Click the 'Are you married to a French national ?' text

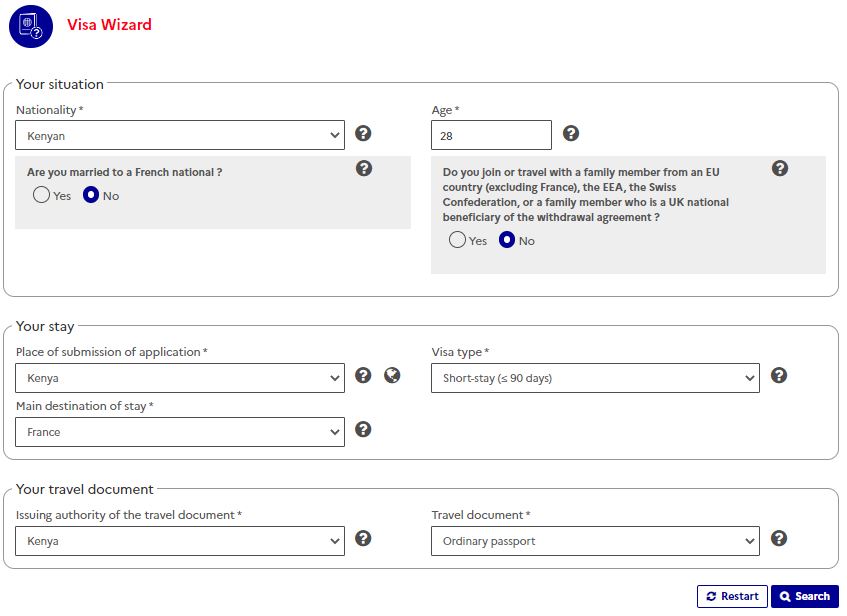pos(125,172)
